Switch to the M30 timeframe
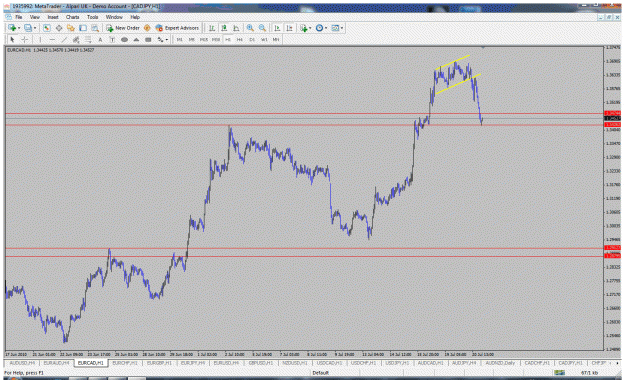625x380 pixels. point(216,39)
